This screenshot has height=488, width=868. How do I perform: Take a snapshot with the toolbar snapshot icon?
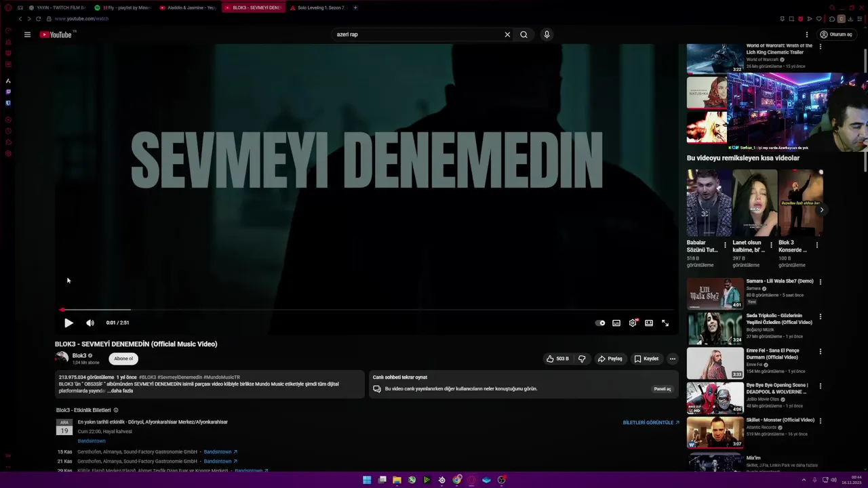791,19
